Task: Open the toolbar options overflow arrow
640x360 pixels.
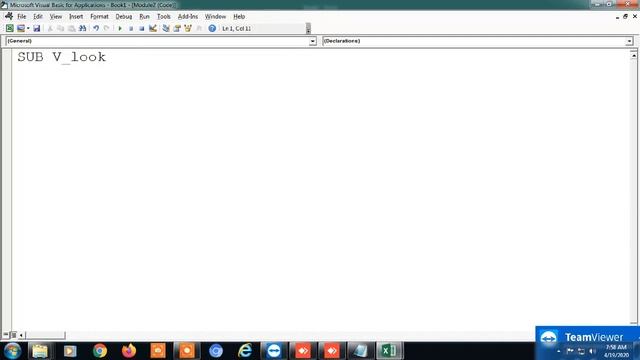Action: (x=308, y=28)
